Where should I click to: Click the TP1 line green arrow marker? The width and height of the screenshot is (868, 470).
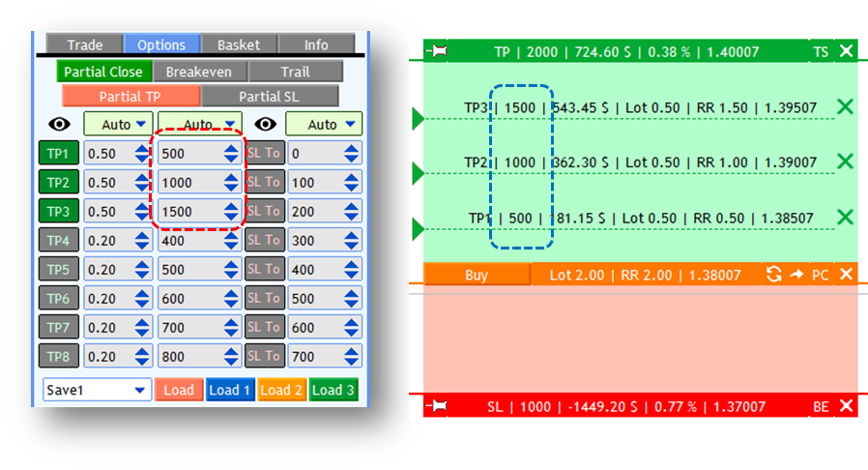click(418, 228)
